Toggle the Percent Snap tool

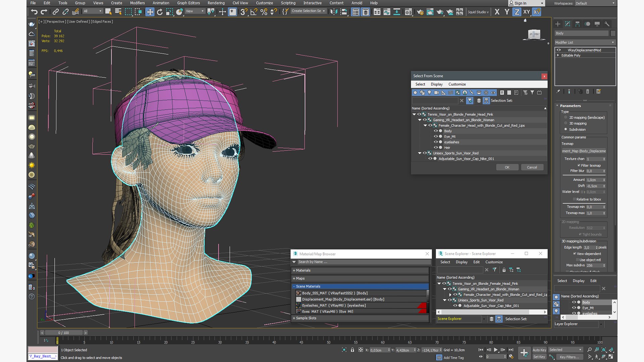tap(264, 12)
